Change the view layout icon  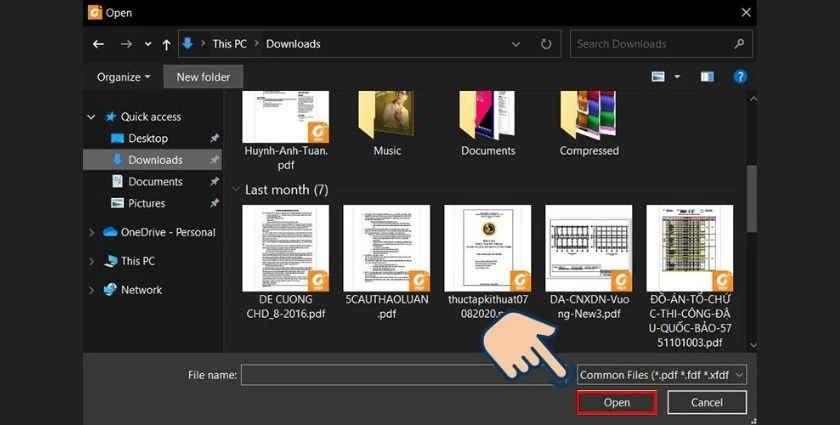point(658,77)
